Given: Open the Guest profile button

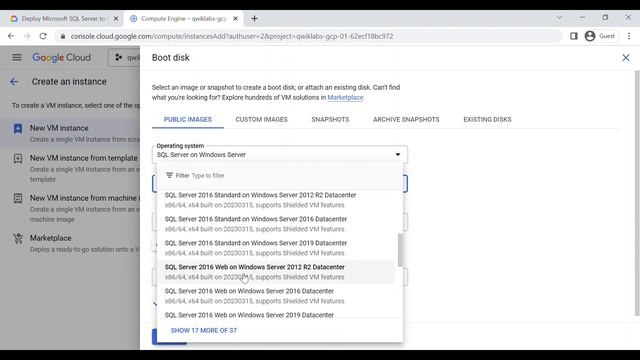Looking at the screenshot, I should pyautogui.click(x=600, y=36).
